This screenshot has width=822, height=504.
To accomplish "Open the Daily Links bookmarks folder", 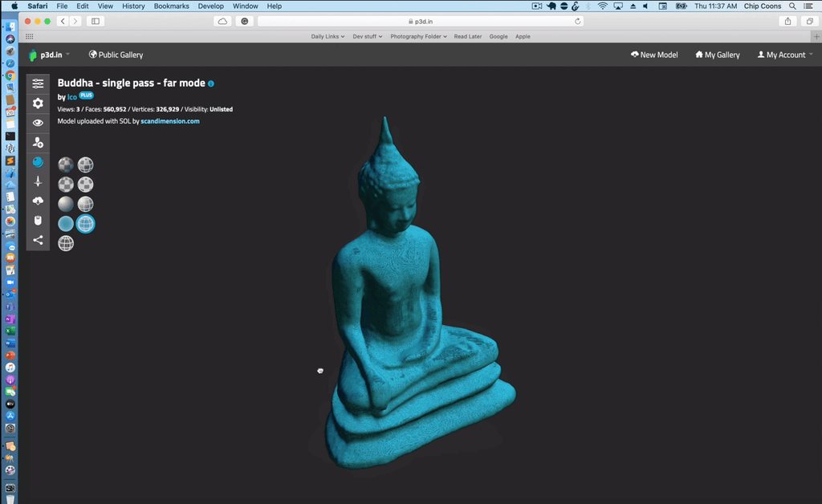I will click(328, 36).
